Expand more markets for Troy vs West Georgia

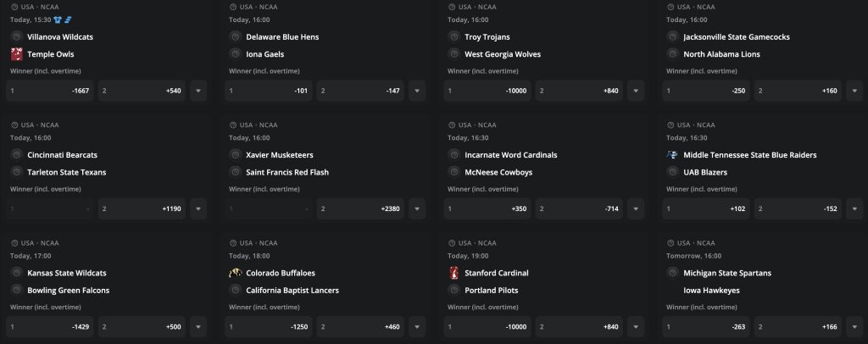point(636,90)
